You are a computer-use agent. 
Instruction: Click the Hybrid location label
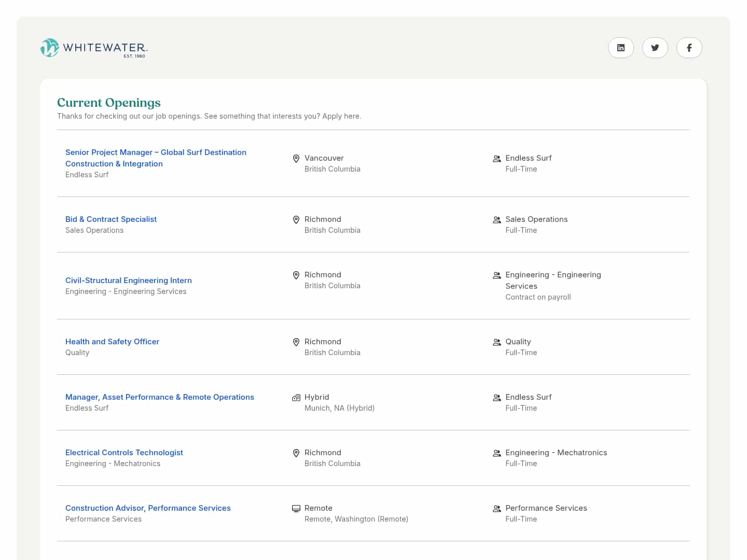317,397
